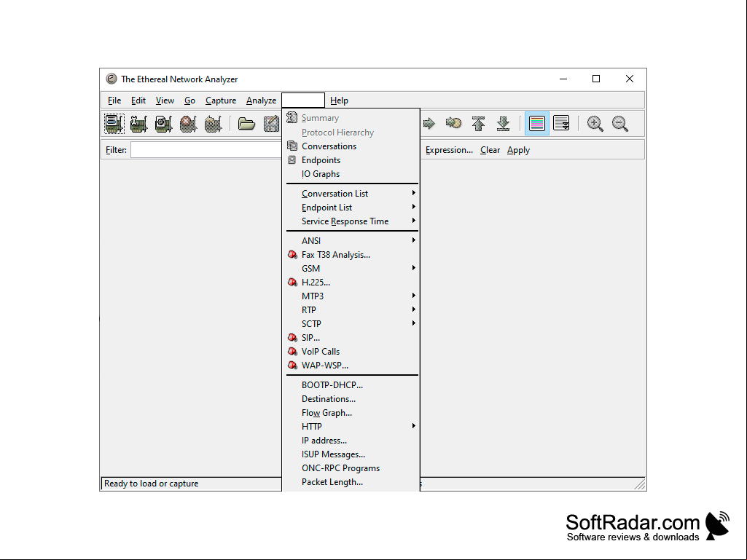Select ONC-RPC Programs menu entry
Image resolution: width=747 pixels, height=560 pixels.
[x=352, y=468]
